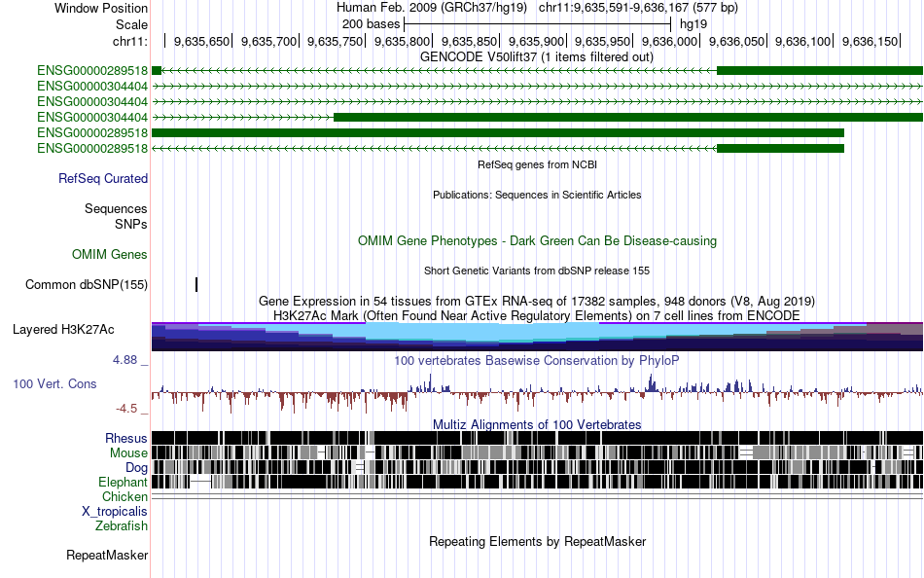Click the X_tropicalis species label

[115, 512]
